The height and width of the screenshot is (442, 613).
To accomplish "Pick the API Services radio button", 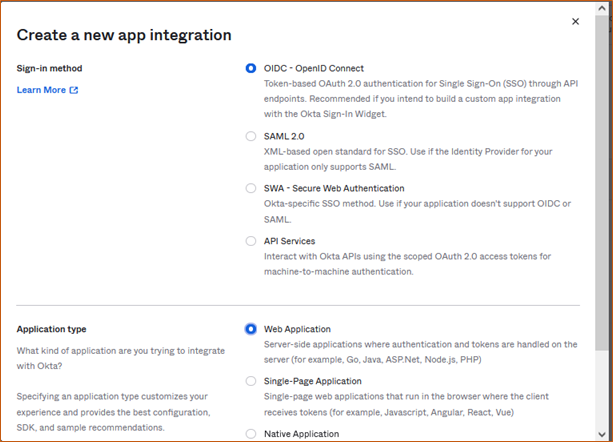I will (251, 241).
